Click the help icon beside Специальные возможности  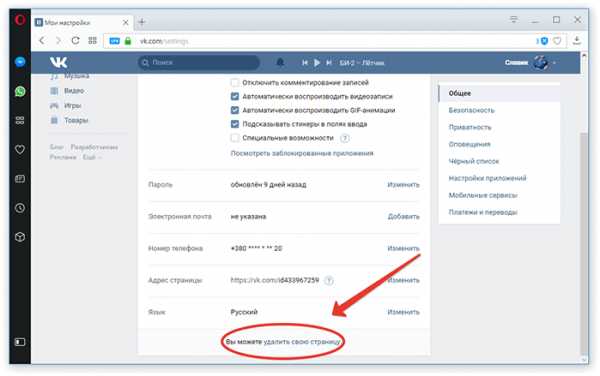pos(345,138)
